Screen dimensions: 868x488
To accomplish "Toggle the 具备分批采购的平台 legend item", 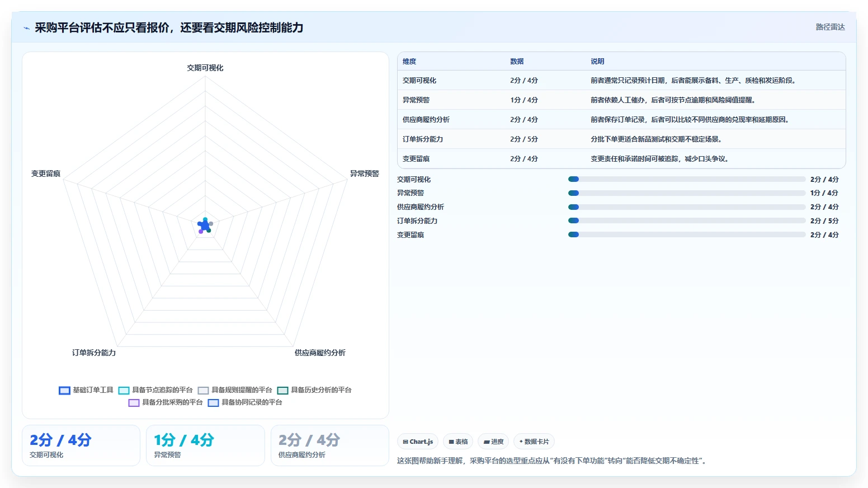I will coord(166,402).
